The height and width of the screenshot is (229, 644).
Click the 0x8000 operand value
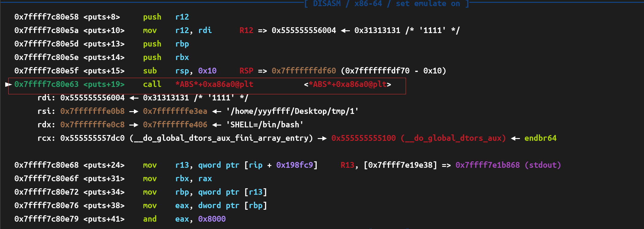212,219
